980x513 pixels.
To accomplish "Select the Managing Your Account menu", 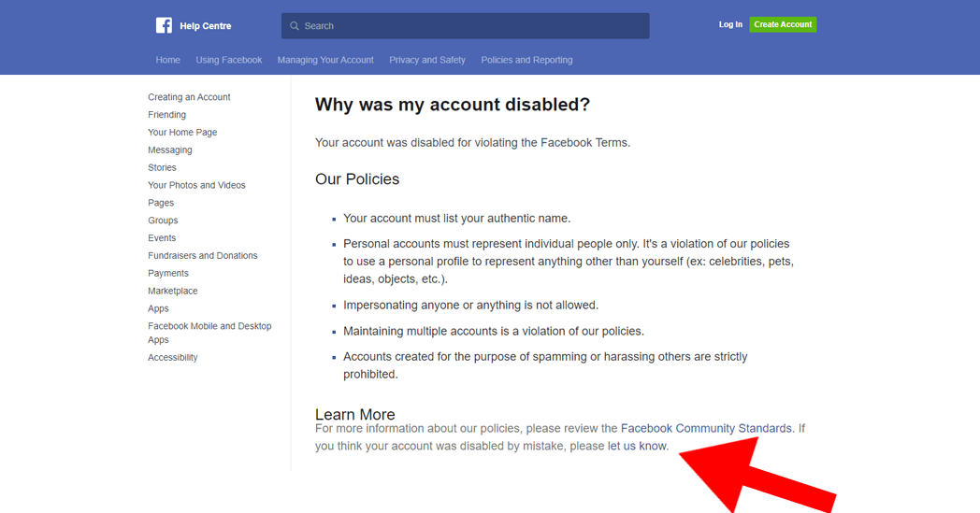I will pyautogui.click(x=325, y=60).
